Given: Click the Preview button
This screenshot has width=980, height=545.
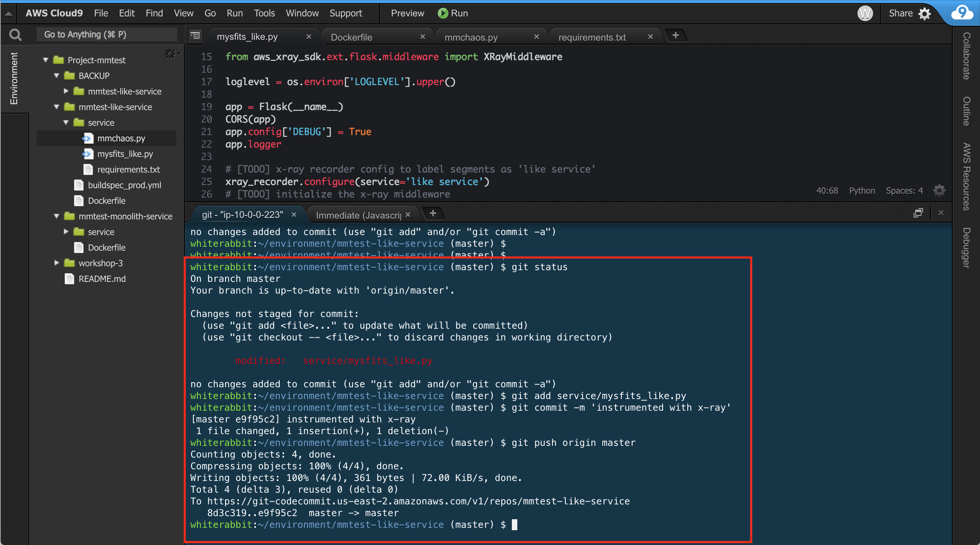Looking at the screenshot, I should (407, 13).
